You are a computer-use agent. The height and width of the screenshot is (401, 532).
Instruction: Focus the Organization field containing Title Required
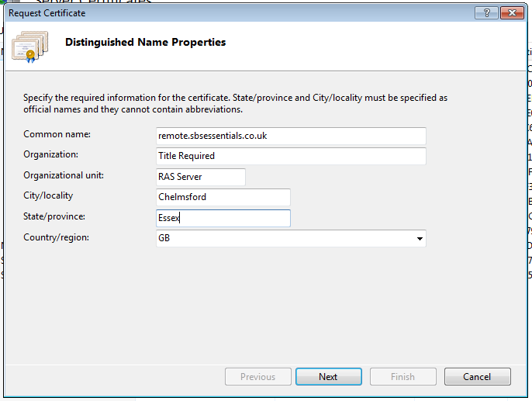pos(291,156)
